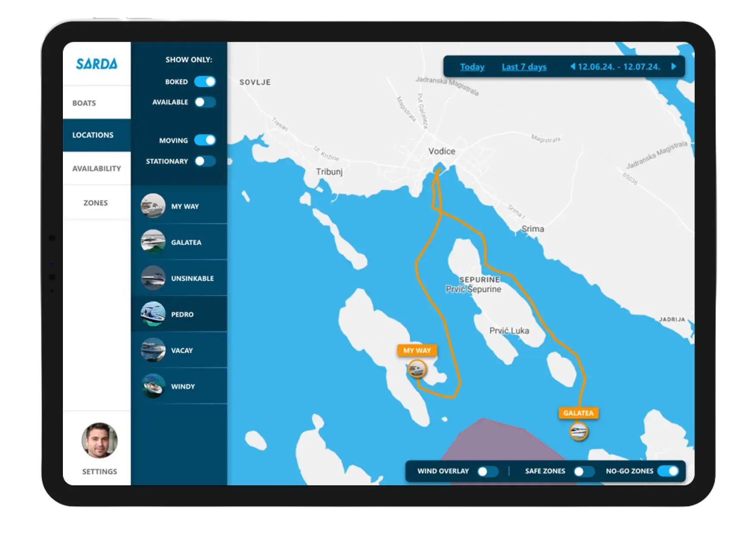
Task: Go to previous date range with left arrow
Action: (573, 67)
